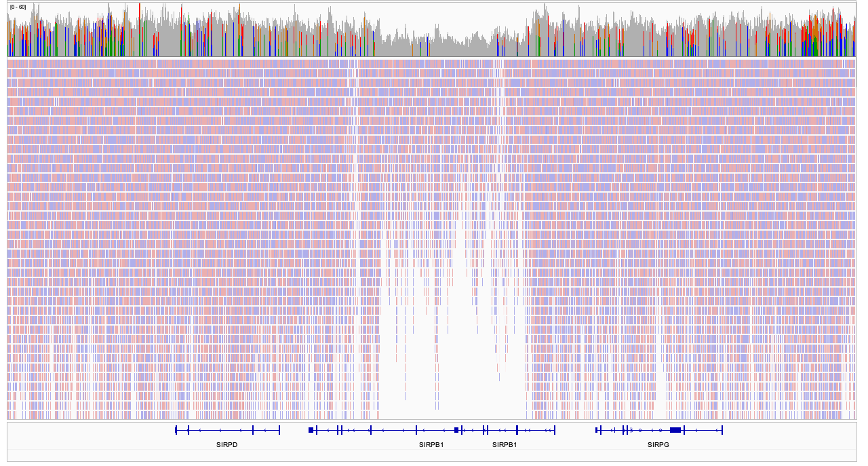Click the rightmost exon tick of SIRPD
868x466 pixels.
click(x=279, y=430)
